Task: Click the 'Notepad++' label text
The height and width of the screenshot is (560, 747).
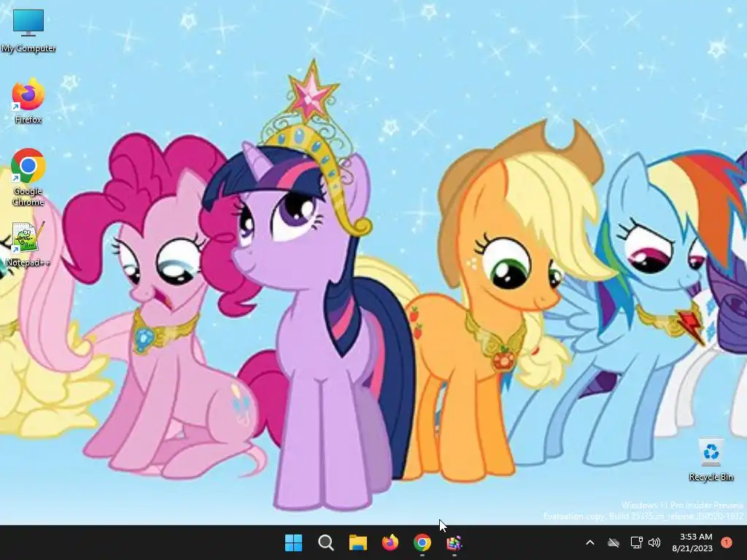Action: point(28,262)
